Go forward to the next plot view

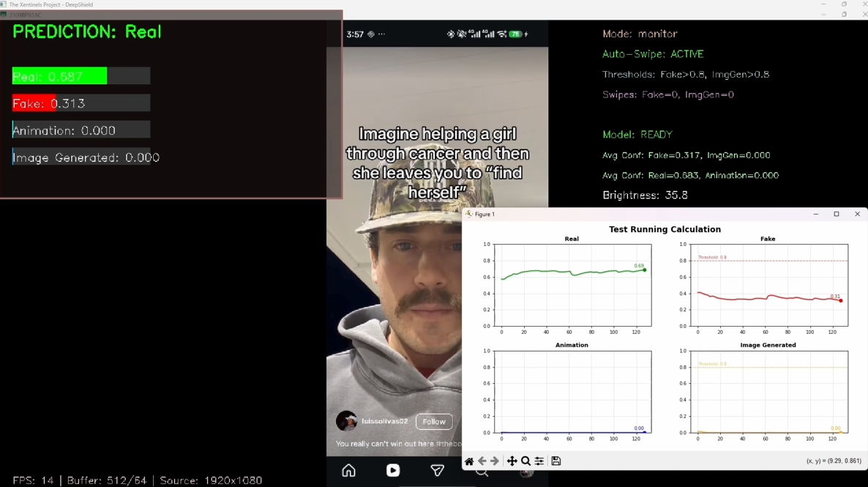[495, 461]
